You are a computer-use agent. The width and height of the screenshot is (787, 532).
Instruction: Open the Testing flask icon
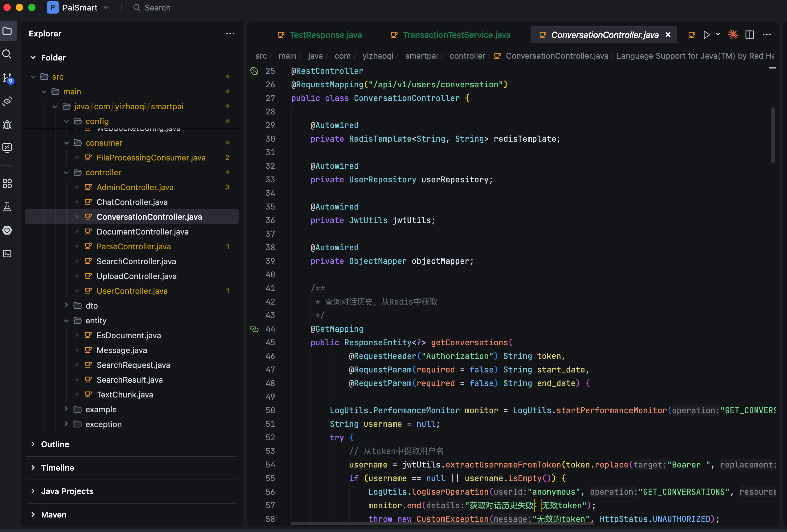click(x=7, y=207)
